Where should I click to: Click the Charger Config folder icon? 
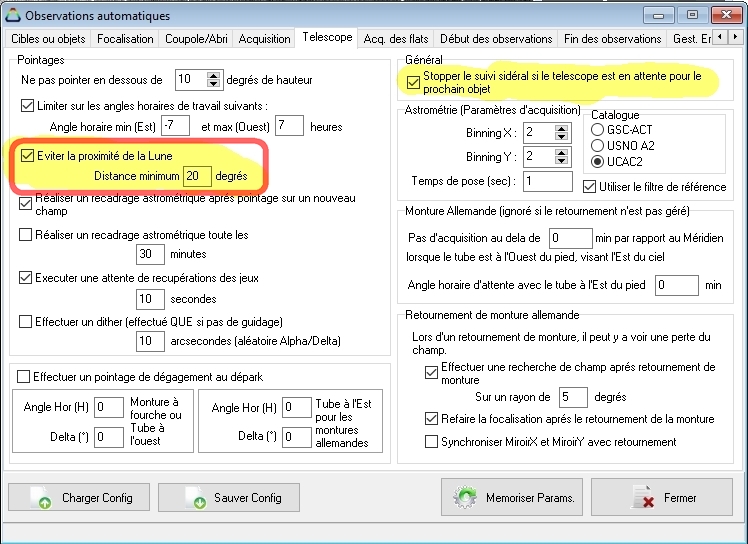[40, 498]
